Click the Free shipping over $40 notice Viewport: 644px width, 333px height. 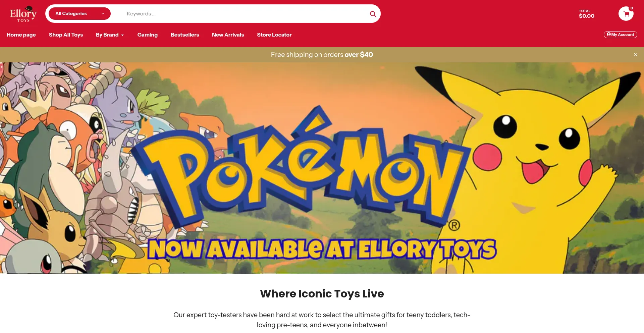[322, 55]
